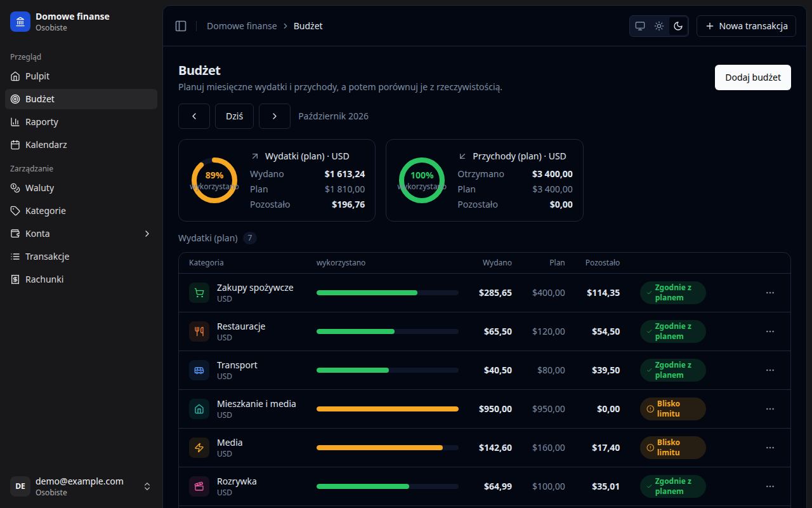Open the demo@example.com account switcher
The width and height of the screenshot is (812, 508).
(81, 486)
